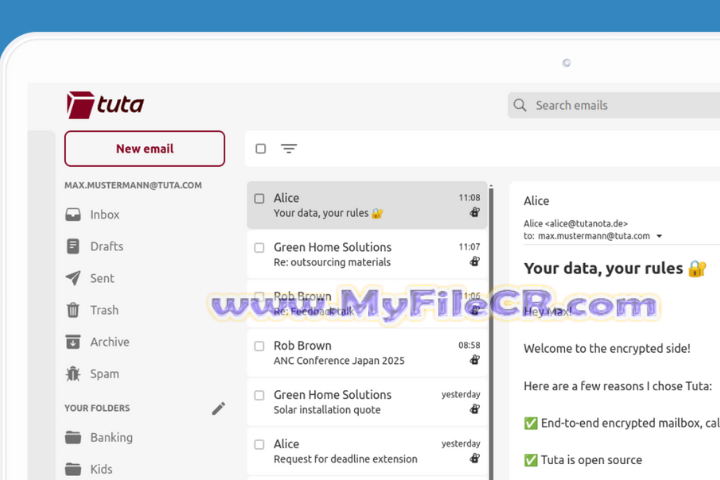Compose a New email
720x480 pixels.
[x=145, y=148]
